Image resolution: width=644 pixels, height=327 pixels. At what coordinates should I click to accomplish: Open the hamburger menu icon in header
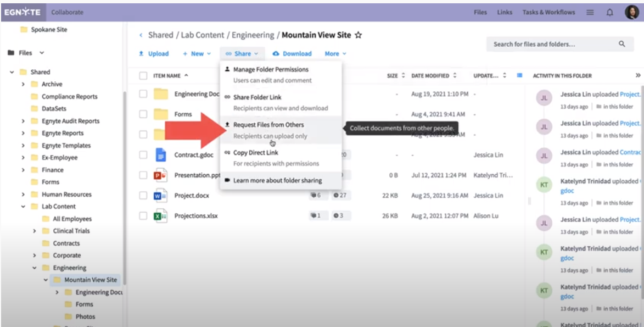click(x=590, y=13)
